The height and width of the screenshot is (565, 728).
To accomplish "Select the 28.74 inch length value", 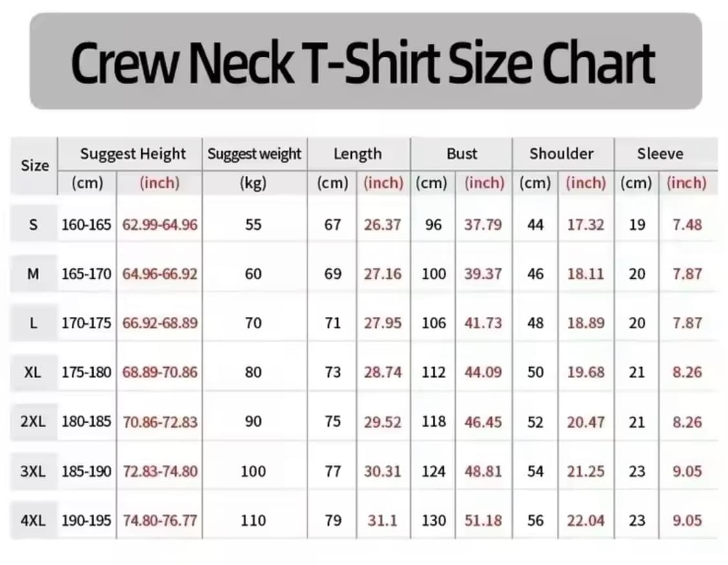I will [382, 372].
